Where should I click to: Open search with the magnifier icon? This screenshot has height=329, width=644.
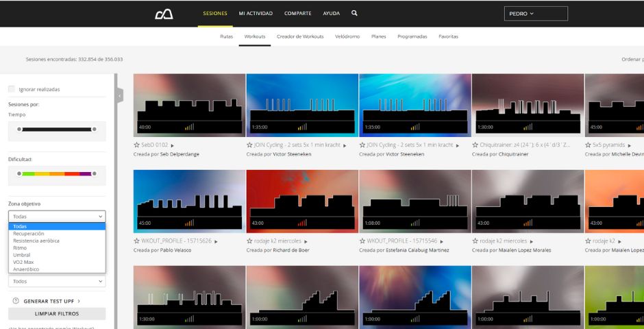(354, 13)
